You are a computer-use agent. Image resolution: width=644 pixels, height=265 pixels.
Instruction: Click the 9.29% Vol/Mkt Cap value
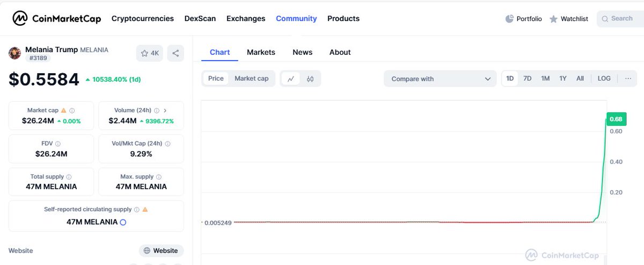141,154
